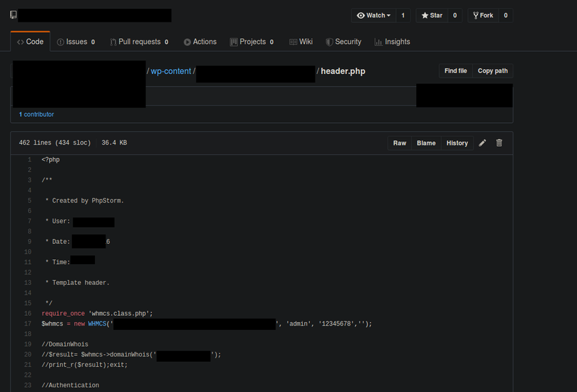Click the watchers count 1
Image resolution: width=577 pixels, height=392 pixels.
click(403, 15)
